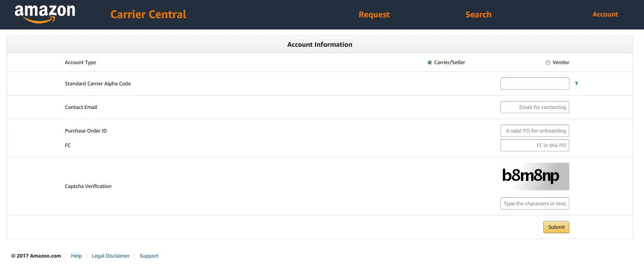The height and width of the screenshot is (278, 644).
Task: Click the Account Type label
Action: [x=80, y=63]
